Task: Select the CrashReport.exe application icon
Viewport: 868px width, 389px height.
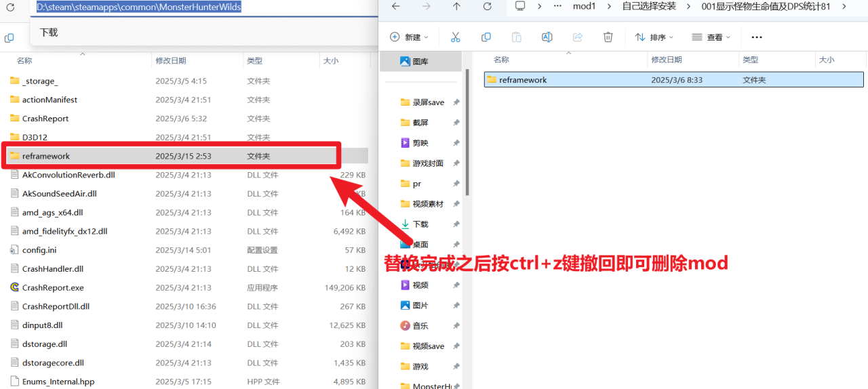Action: click(x=15, y=287)
